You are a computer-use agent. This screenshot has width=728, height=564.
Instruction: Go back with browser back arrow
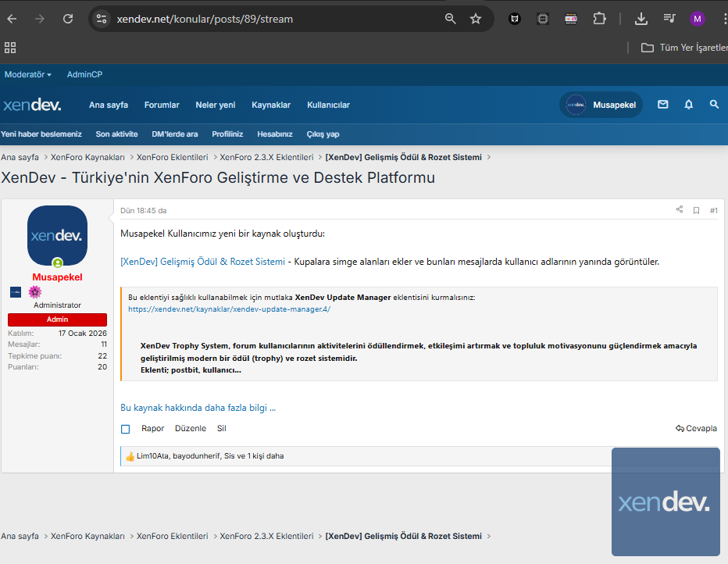click(x=12, y=19)
